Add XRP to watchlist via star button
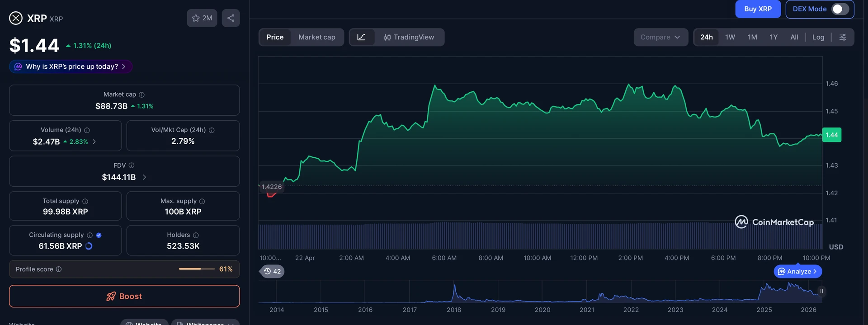868x325 pixels. [x=202, y=18]
